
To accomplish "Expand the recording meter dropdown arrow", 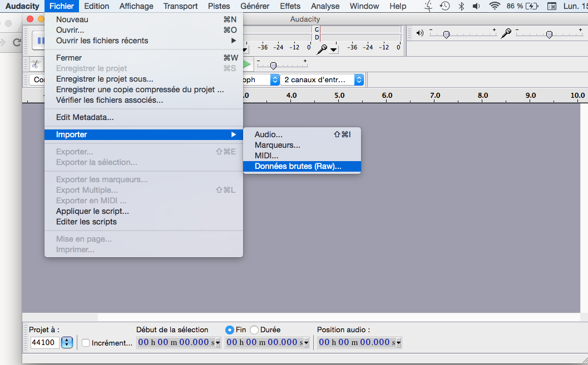I will pyautogui.click(x=334, y=49).
